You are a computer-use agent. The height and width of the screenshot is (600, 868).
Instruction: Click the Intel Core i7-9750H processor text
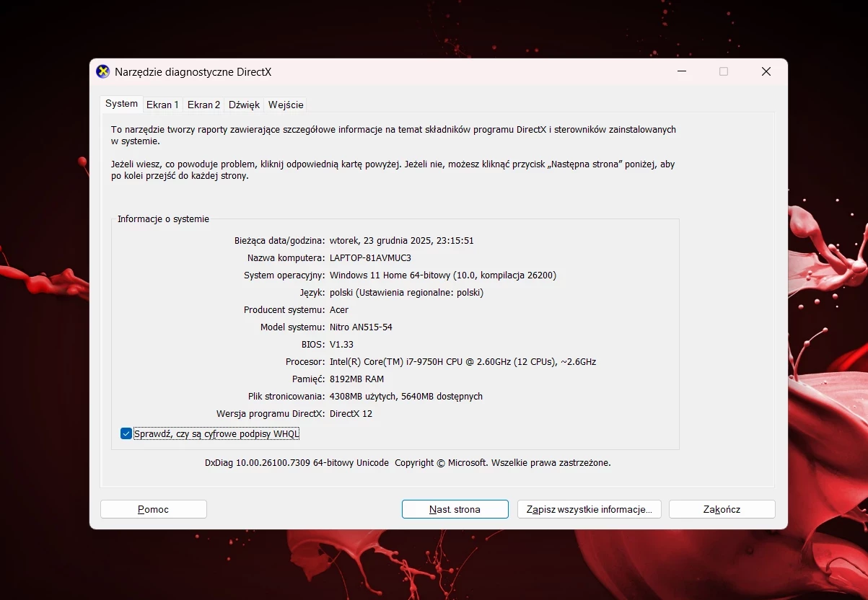[x=463, y=362]
